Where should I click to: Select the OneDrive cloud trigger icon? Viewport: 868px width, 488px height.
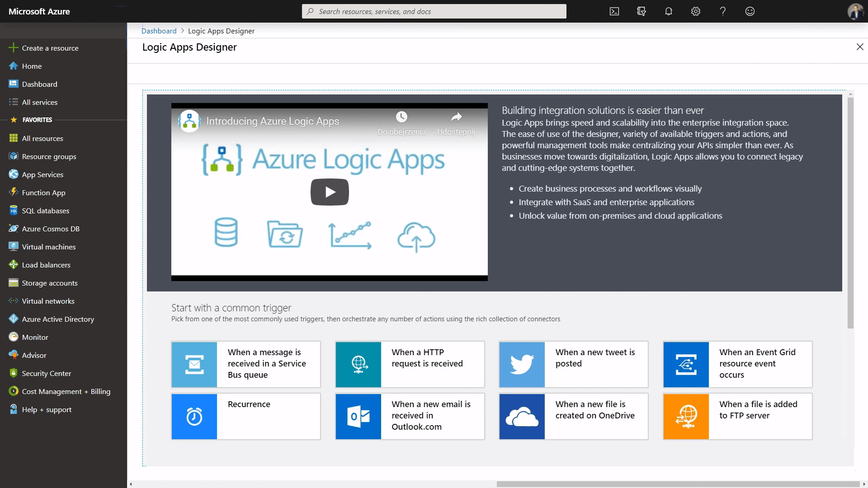522,416
